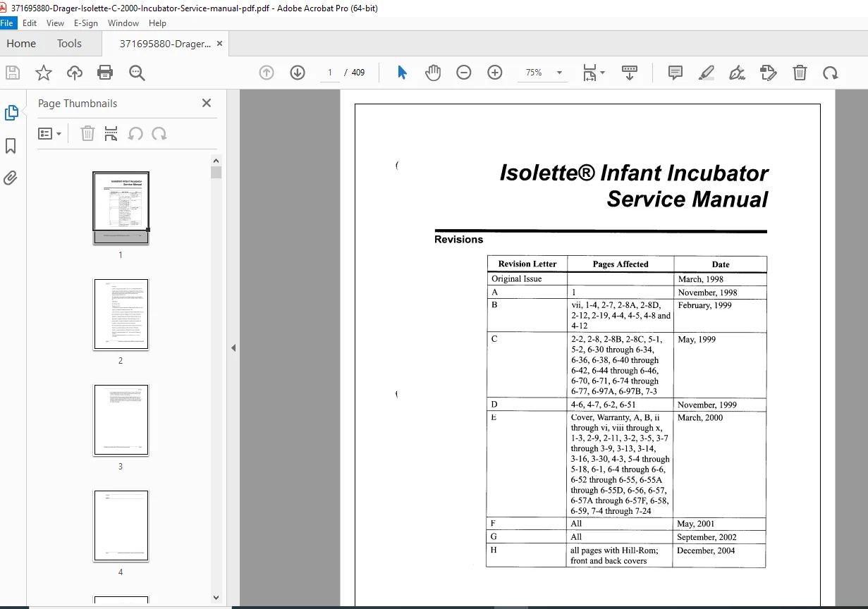This screenshot has width=868, height=609.
Task: Switch to the Tools tab
Action: pos(69,44)
